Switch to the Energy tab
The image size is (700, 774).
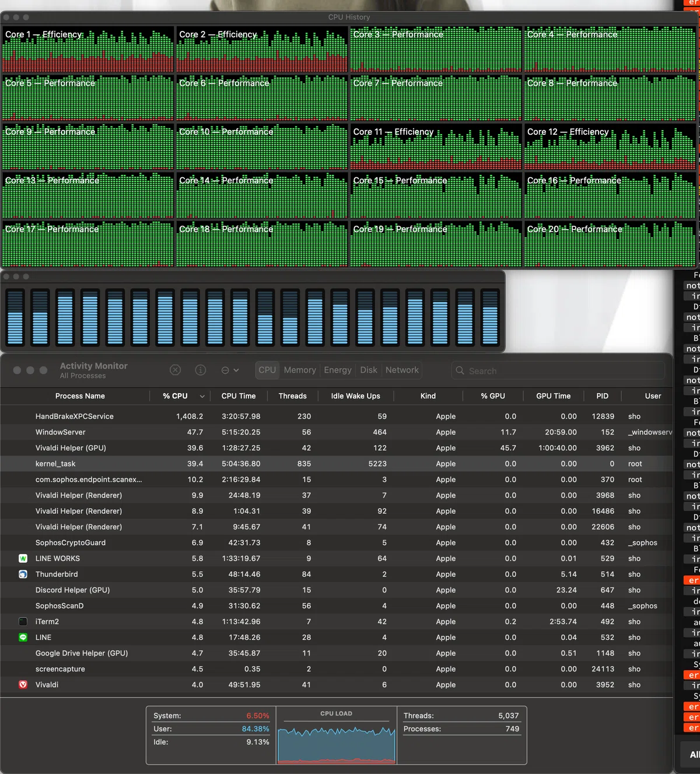click(338, 370)
